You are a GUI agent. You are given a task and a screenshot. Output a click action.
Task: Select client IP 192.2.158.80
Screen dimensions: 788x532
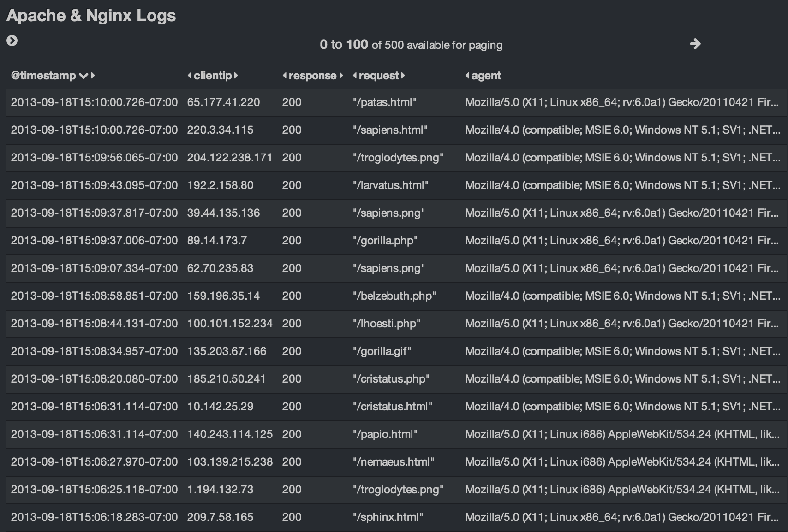[x=220, y=185]
